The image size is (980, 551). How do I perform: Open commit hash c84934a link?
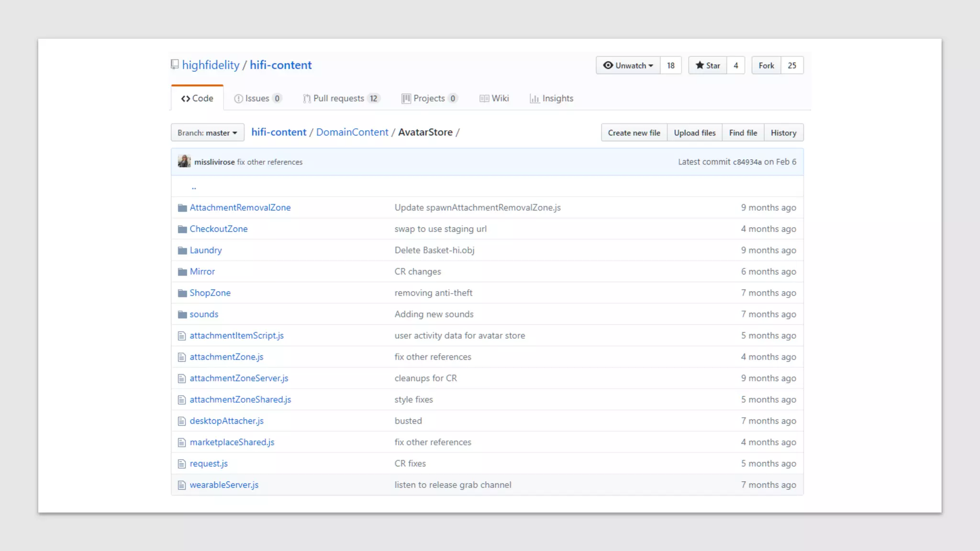tap(747, 162)
